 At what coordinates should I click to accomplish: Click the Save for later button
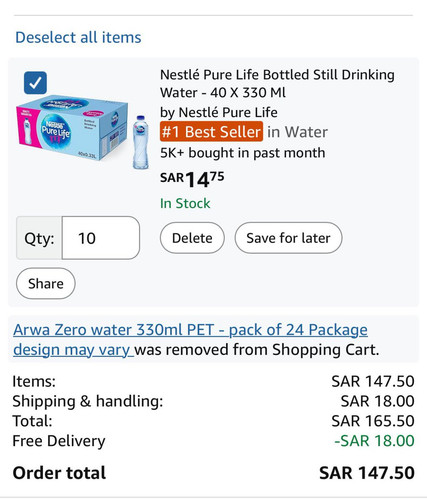click(288, 238)
